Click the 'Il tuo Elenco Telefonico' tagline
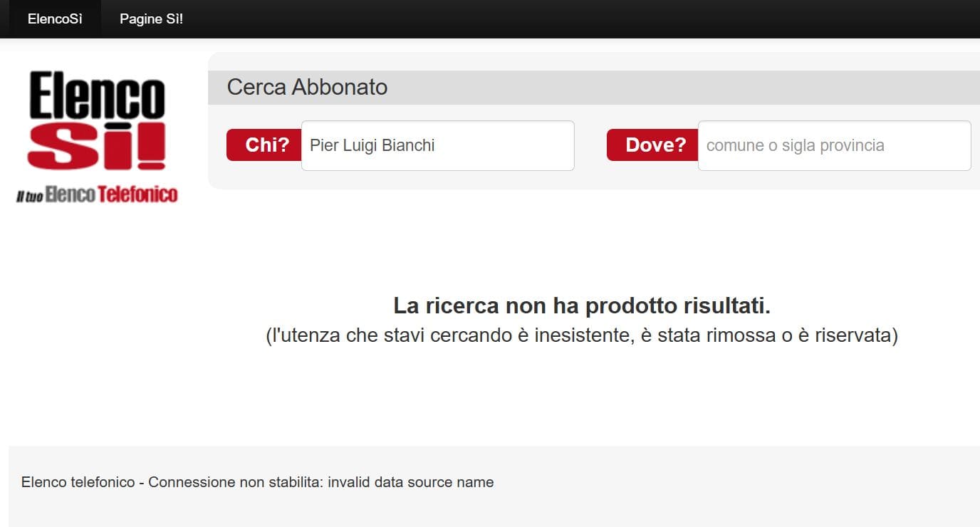 [97, 194]
